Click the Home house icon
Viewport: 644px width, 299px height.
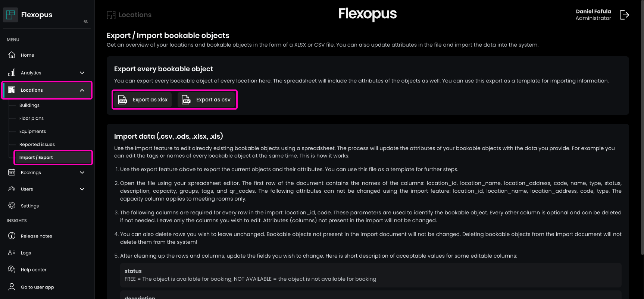pyautogui.click(x=12, y=55)
